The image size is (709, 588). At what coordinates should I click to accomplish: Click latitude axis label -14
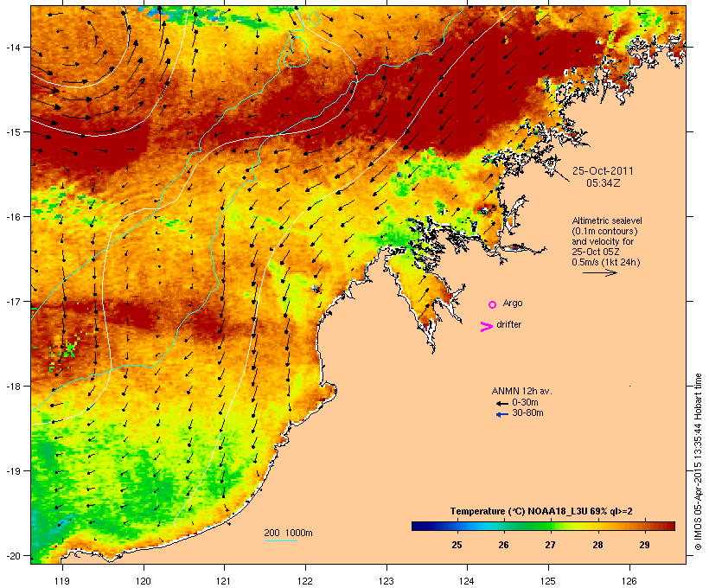pos(12,47)
